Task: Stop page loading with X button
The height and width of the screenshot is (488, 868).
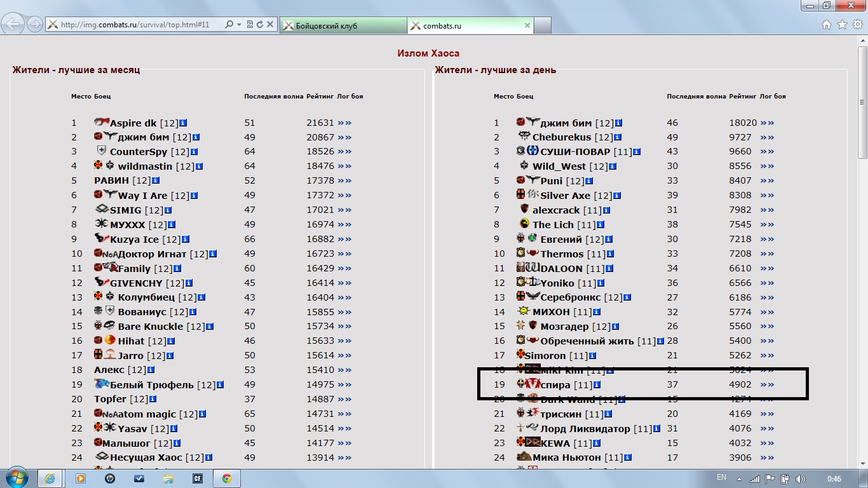Action: coord(270,25)
